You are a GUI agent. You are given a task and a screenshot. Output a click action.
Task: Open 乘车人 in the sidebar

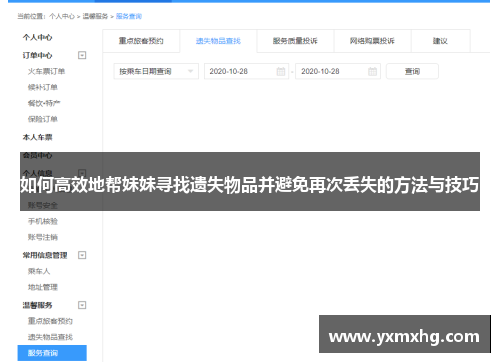pyautogui.click(x=39, y=271)
